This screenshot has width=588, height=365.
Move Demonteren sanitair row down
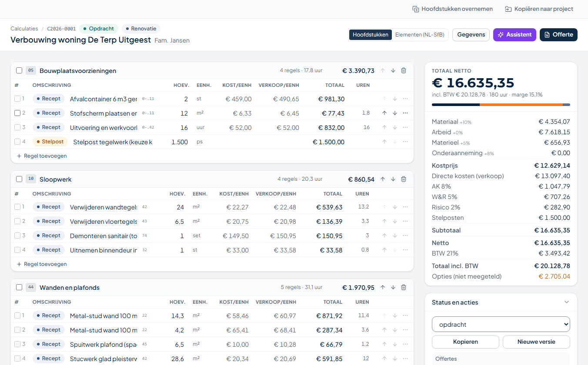click(395, 236)
